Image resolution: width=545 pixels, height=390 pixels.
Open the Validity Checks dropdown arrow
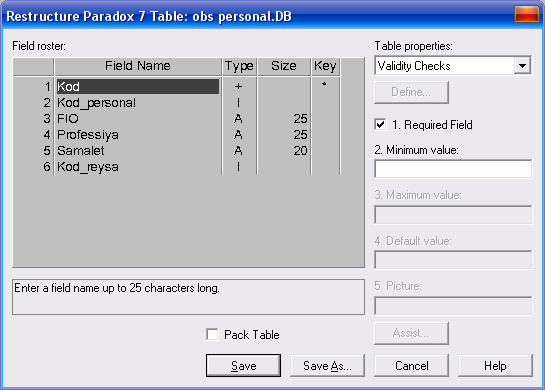coord(522,65)
